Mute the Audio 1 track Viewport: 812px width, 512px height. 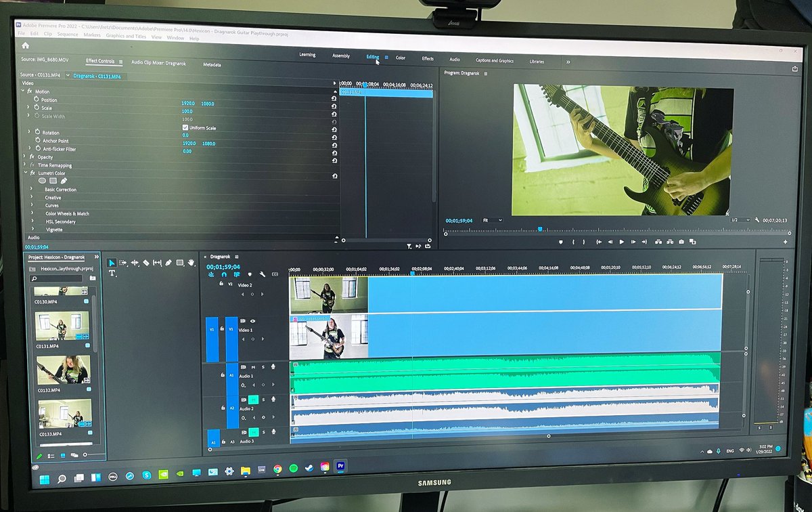click(253, 366)
